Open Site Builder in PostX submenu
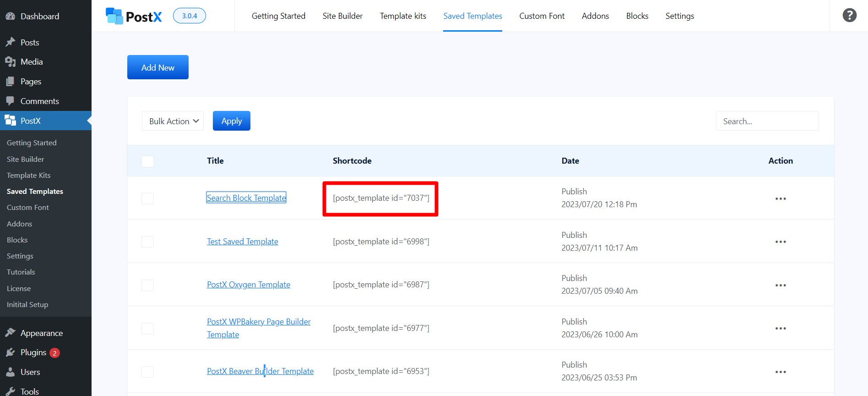This screenshot has width=868, height=396. tap(26, 159)
